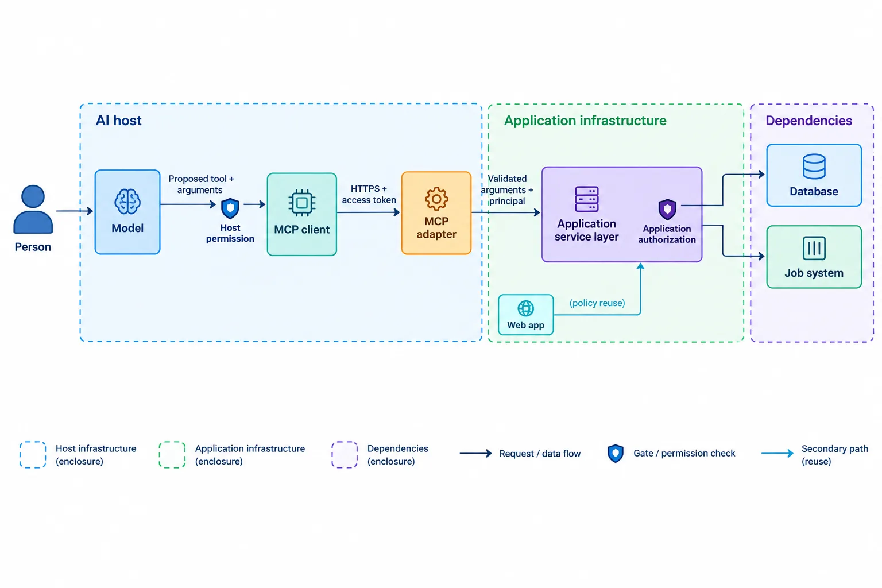
Task: Select the chip icon in MCP client box
Action: tap(302, 203)
